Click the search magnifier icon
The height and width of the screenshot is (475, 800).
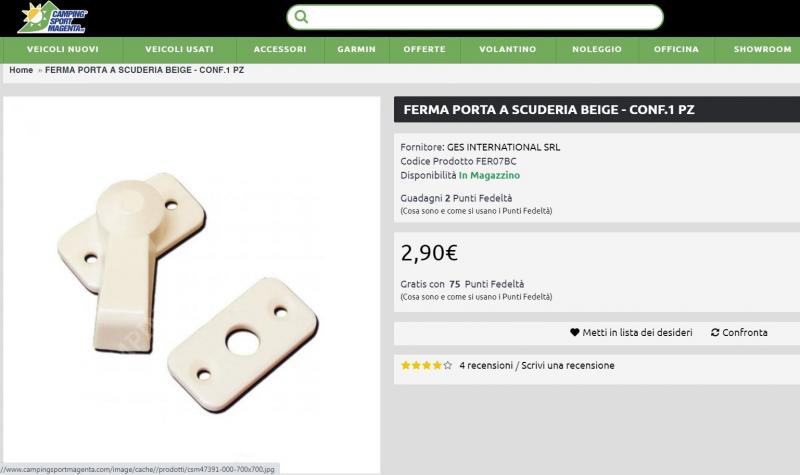point(301,17)
